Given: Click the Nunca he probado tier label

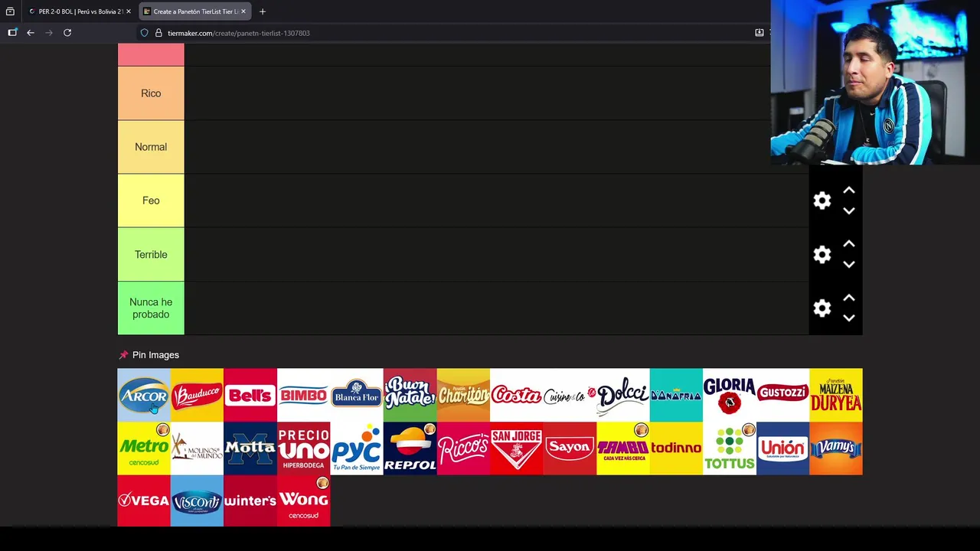Looking at the screenshot, I should pyautogui.click(x=151, y=308).
